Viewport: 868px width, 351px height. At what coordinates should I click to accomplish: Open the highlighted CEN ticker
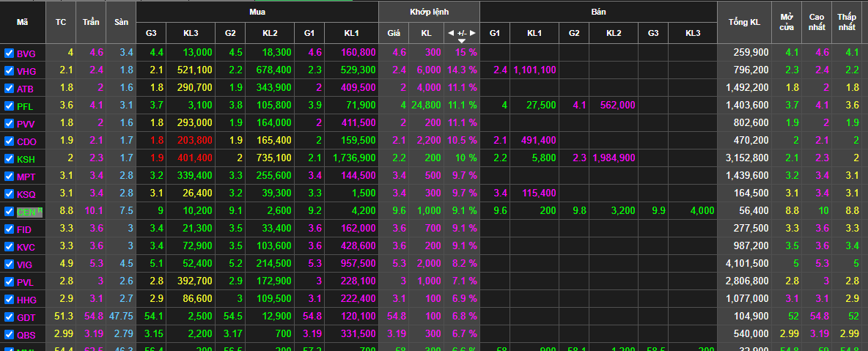click(26, 213)
